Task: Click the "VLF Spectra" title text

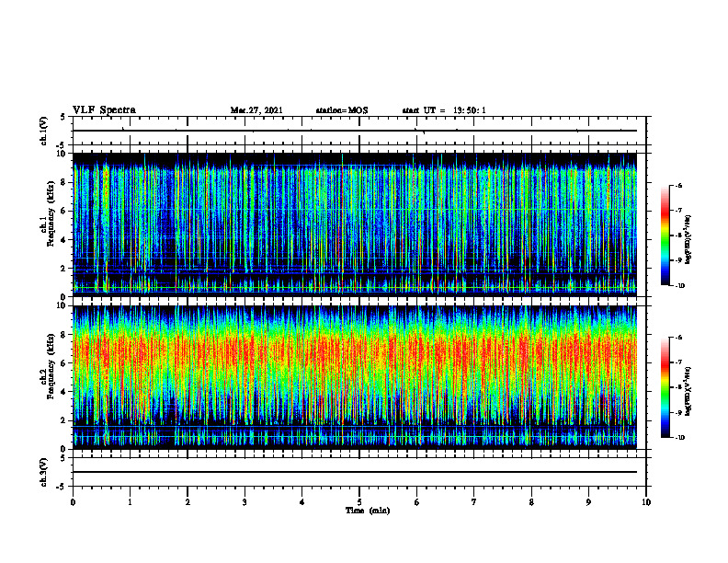Action: pyautogui.click(x=104, y=110)
